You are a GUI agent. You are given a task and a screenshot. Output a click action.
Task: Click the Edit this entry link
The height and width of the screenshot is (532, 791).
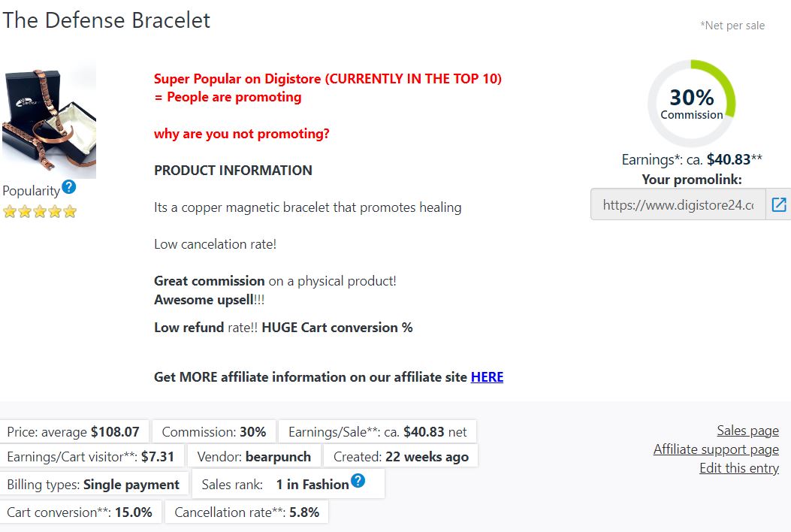point(739,468)
